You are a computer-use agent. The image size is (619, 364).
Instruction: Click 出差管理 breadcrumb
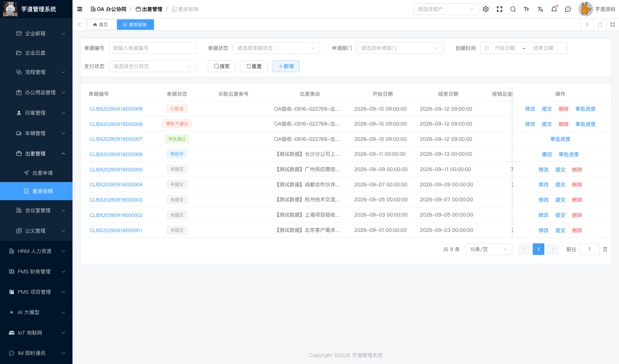click(x=149, y=9)
